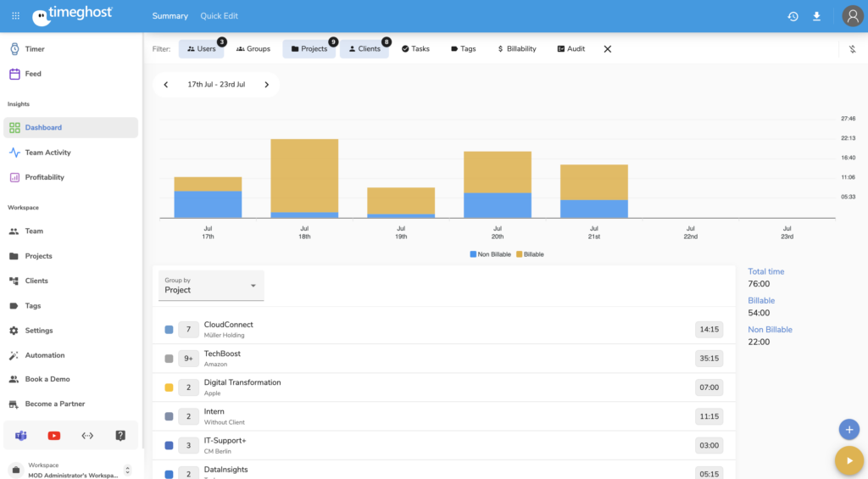Screen dimensions: 868x479
Task: Switch to Quick Edit tab
Action: 219,16
